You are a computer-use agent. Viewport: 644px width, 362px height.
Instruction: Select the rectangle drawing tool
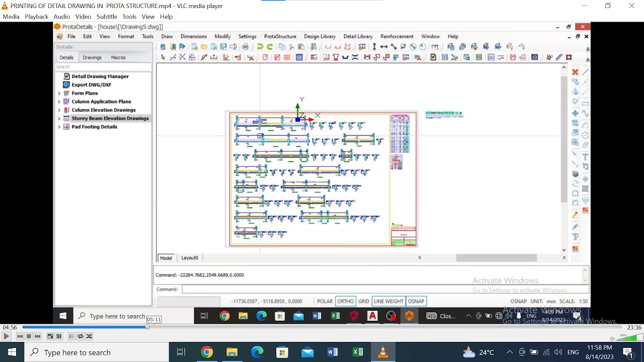coord(585,103)
